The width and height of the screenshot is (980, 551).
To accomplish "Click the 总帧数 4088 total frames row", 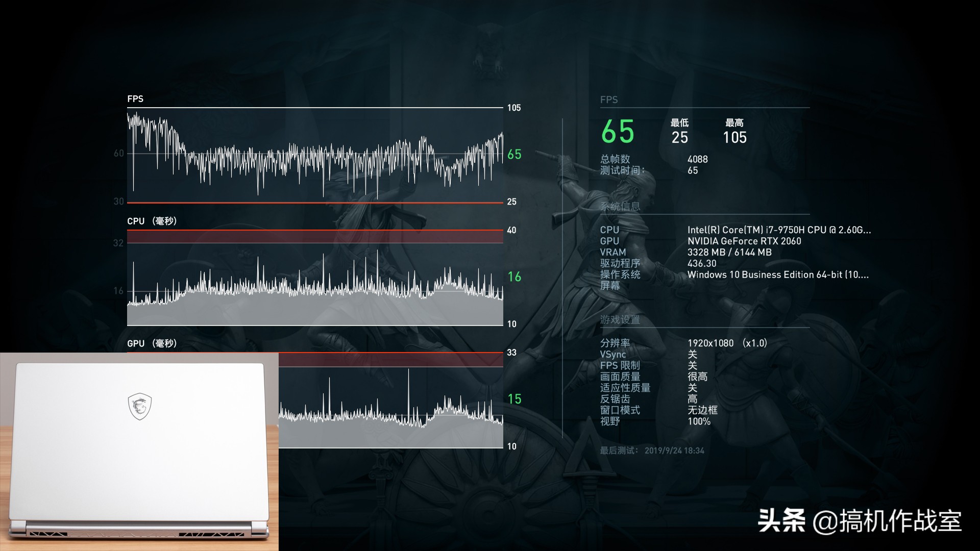I will [x=697, y=159].
